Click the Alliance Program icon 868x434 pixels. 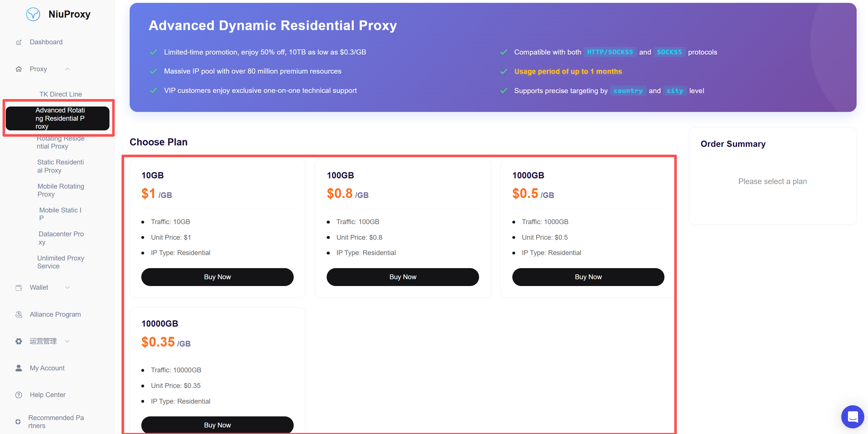pos(18,314)
